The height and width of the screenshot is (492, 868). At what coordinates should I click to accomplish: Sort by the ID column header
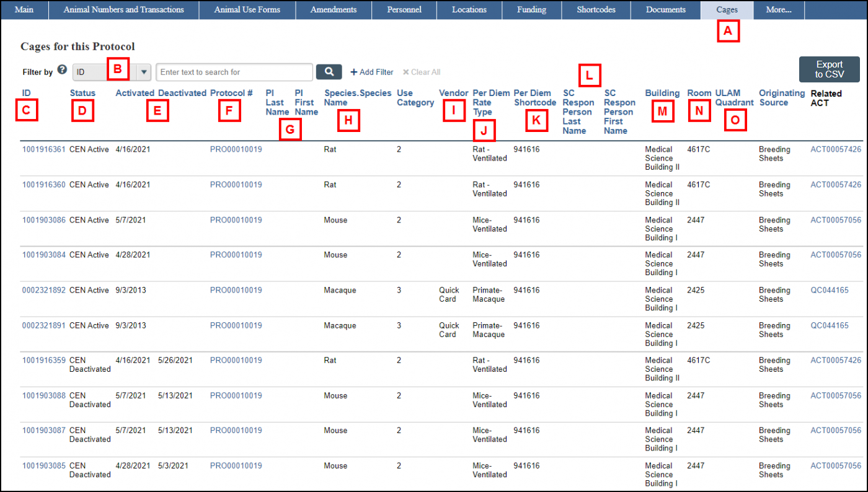[26, 93]
